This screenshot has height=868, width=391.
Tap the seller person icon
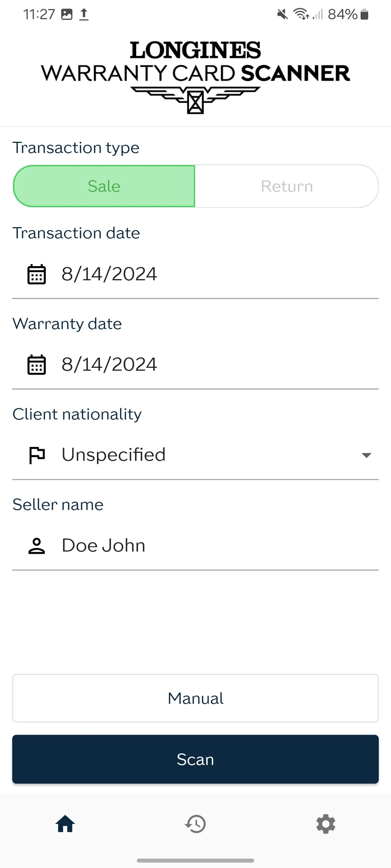pos(37,546)
